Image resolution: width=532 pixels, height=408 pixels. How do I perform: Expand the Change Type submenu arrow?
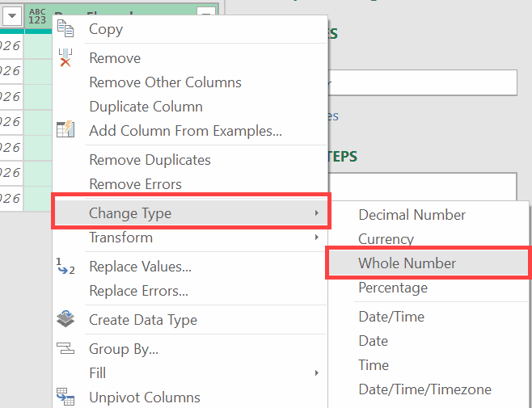pyautogui.click(x=316, y=213)
